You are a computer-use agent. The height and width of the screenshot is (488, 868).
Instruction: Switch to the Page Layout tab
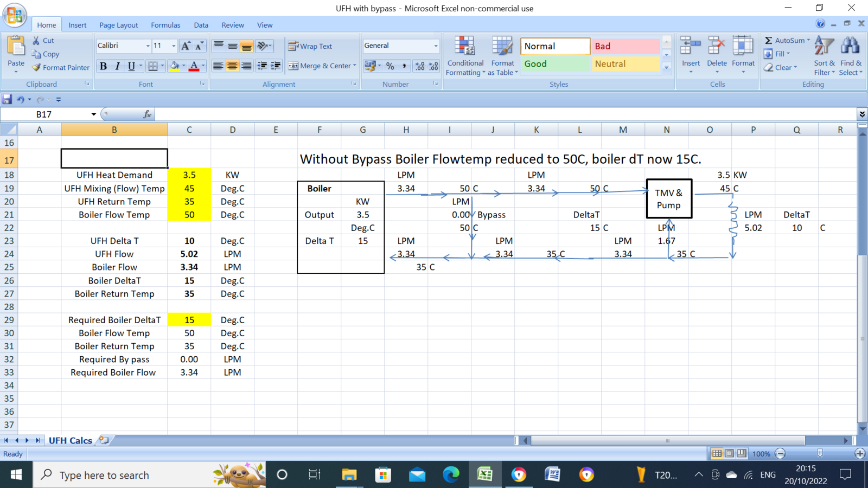point(118,25)
